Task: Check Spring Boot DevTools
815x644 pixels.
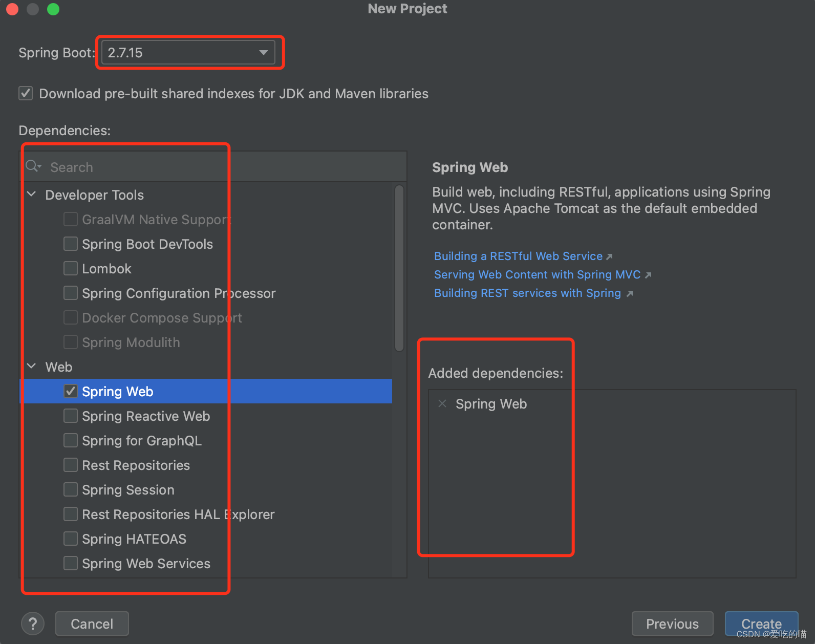Action: pos(70,244)
